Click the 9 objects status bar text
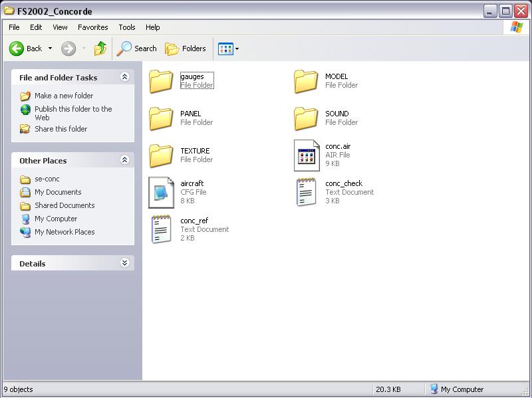 point(19,389)
